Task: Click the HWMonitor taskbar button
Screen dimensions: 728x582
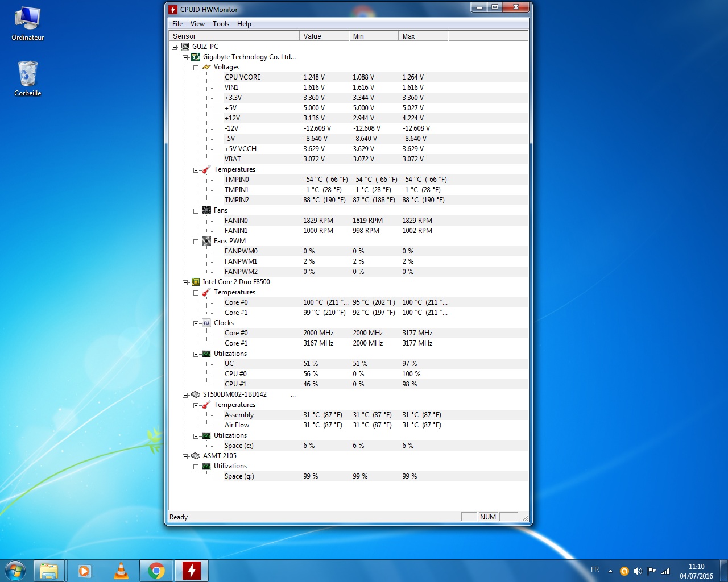Action: point(192,571)
